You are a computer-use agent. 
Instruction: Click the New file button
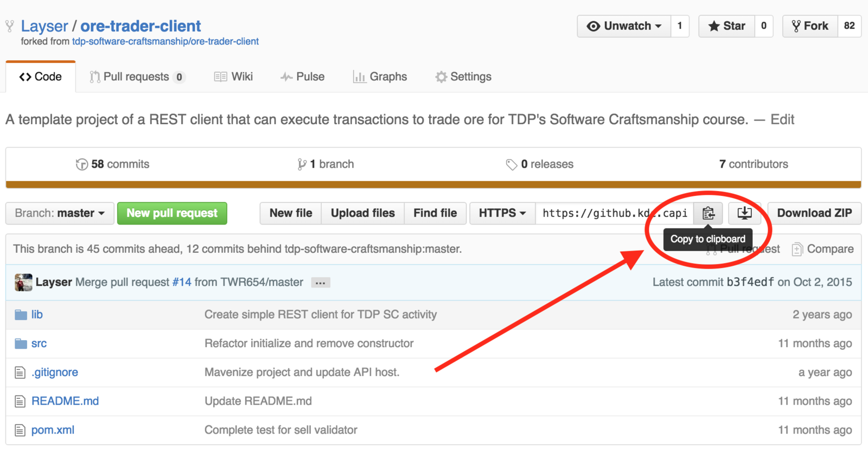click(x=291, y=213)
